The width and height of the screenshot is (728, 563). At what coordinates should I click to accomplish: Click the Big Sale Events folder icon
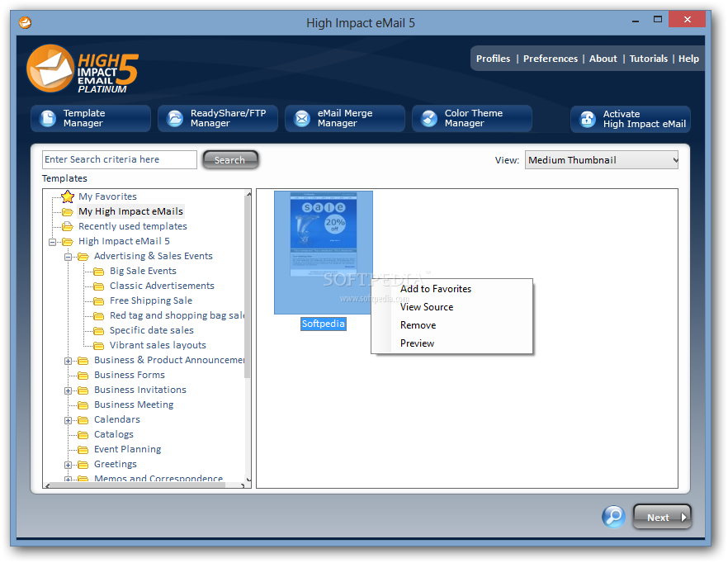pyautogui.click(x=98, y=272)
